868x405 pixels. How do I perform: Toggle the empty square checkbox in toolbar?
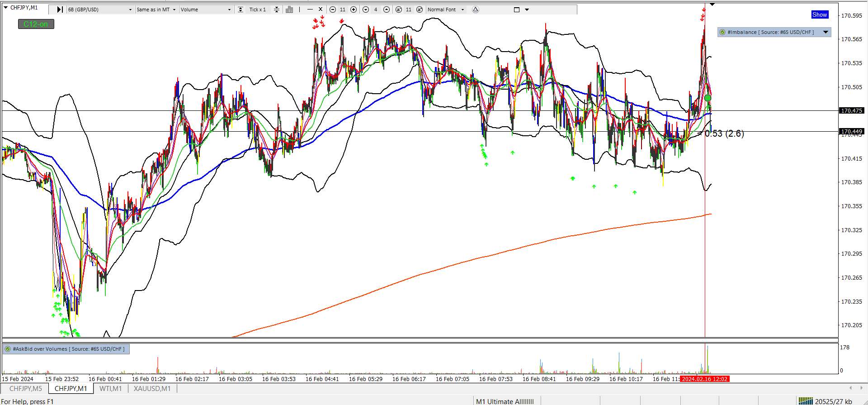pyautogui.click(x=517, y=10)
